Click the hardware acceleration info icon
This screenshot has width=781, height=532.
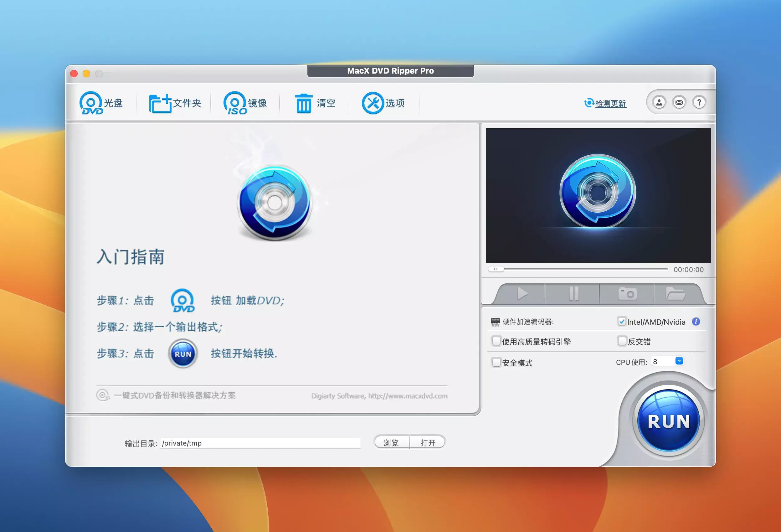click(696, 322)
